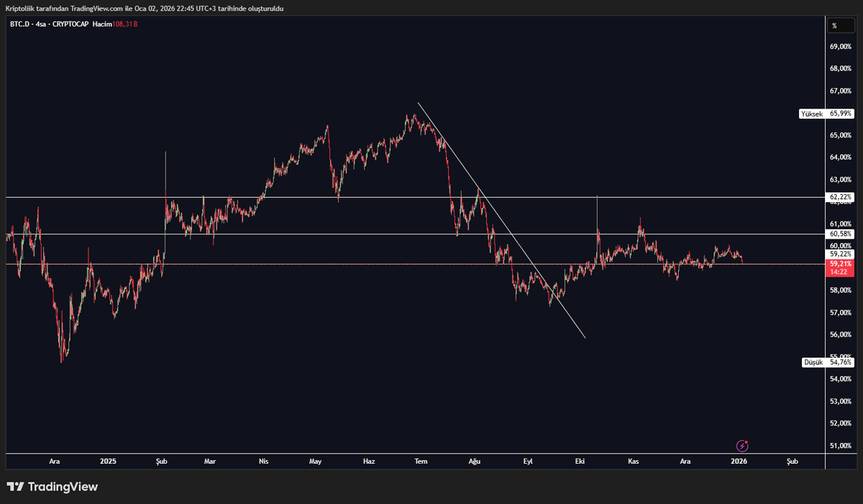This screenshot has width=863, height=504.
Task: Click the Haz date label on time axis
Action: (x=369, y=461)
